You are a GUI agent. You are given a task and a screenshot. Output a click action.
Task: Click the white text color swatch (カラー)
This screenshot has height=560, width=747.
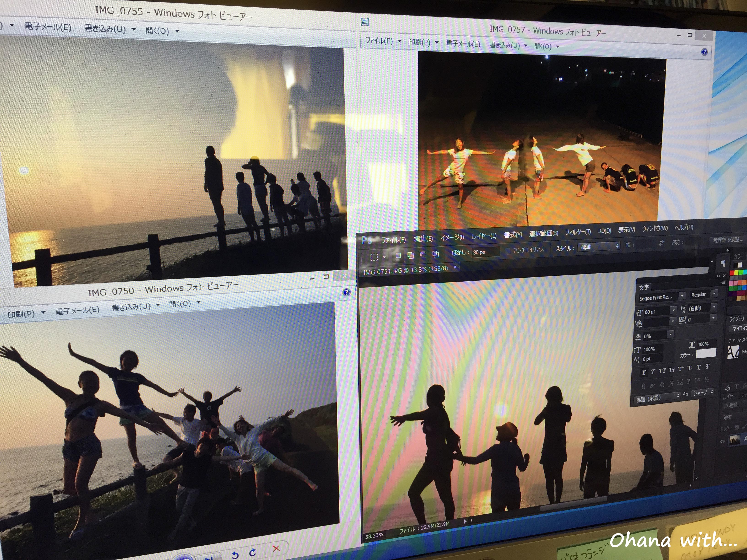point(706,353)
